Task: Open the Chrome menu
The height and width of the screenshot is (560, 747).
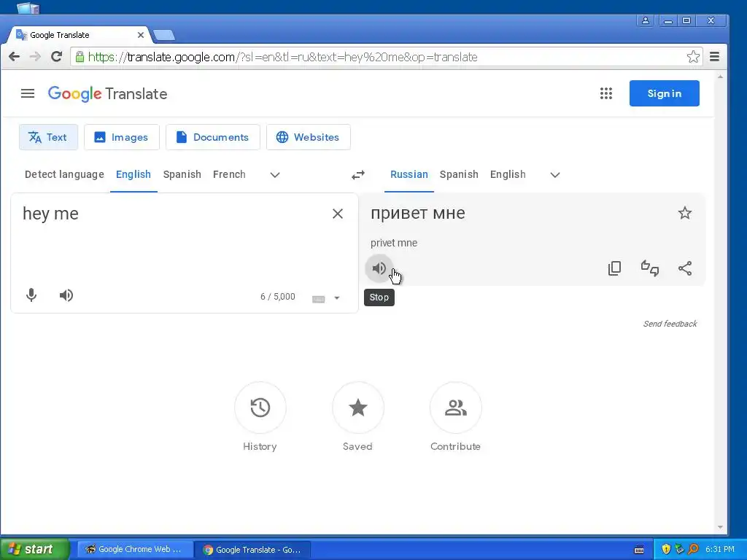Action: pyautogui.click(x=714, y=57)
